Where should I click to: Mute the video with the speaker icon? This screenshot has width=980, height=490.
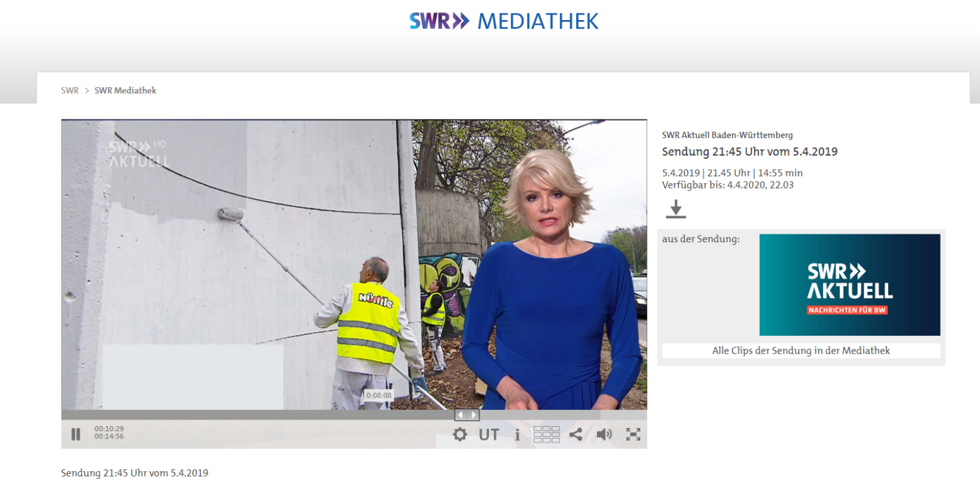[604, 434]
